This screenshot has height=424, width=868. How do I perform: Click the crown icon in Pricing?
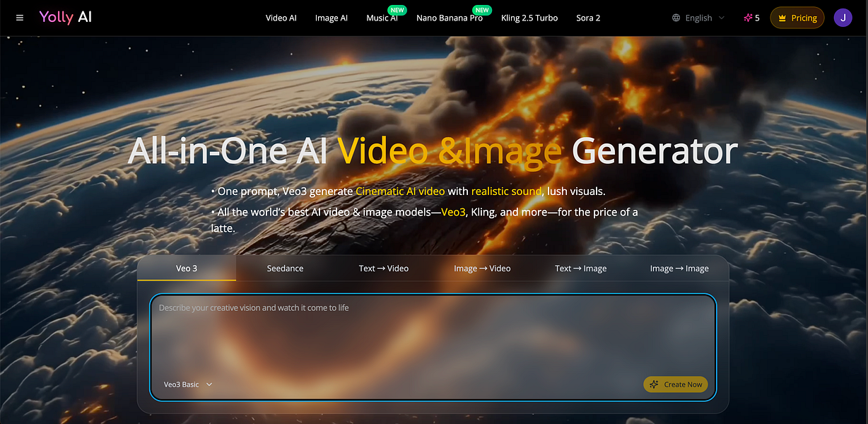pyautogui.click(x=782, y=18)
